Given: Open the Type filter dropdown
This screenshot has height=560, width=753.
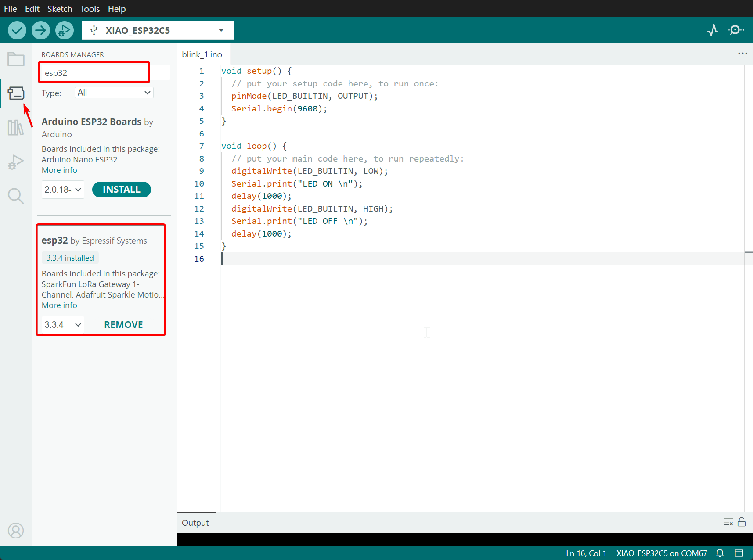Looking at the screenshot, I should pos(114,93).
